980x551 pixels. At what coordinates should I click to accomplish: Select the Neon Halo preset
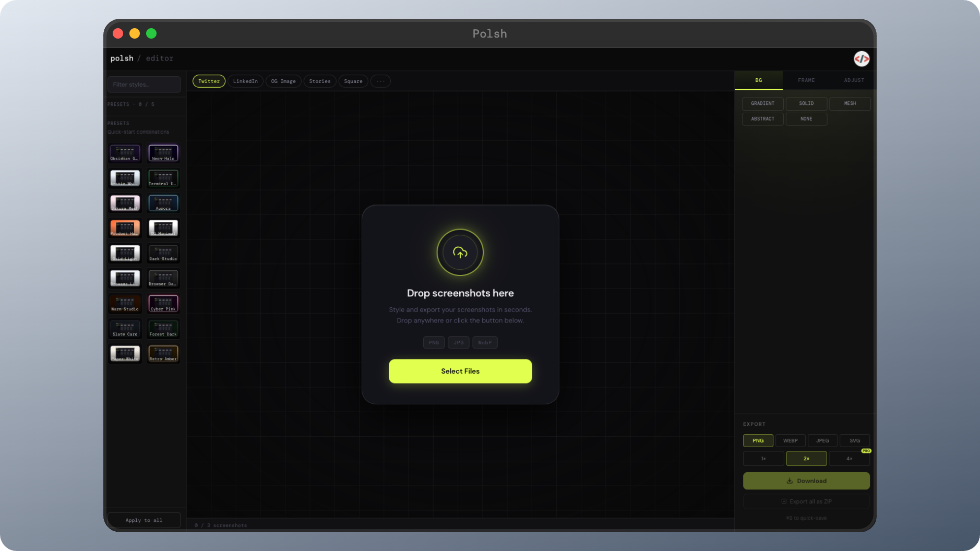coord(163,153)
